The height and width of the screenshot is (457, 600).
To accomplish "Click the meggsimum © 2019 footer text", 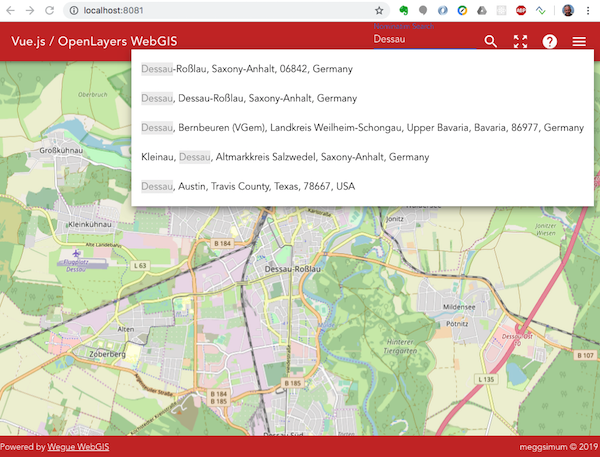I will [x=559, y=447].
